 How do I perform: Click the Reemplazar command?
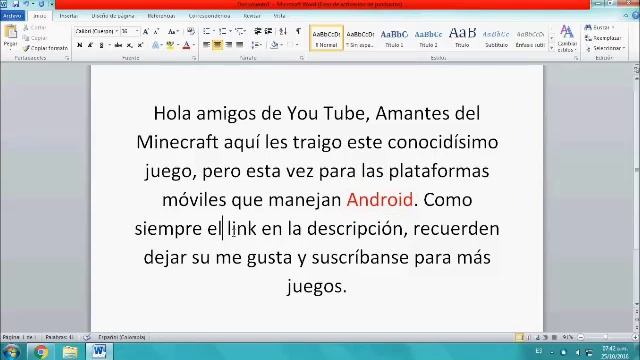(x=603, y=38)
